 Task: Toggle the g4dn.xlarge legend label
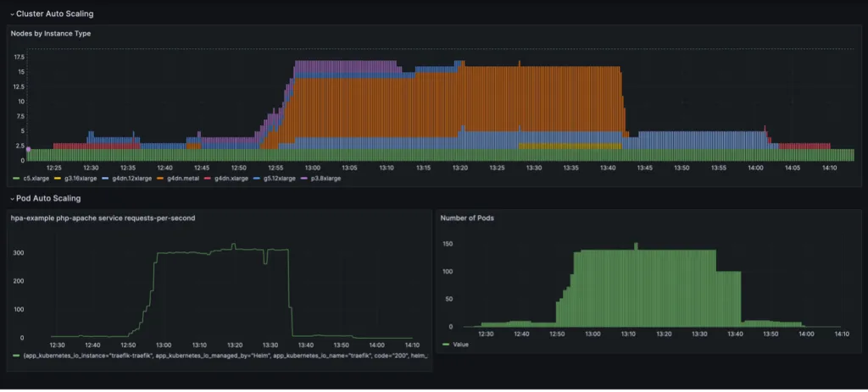[232, 179]
